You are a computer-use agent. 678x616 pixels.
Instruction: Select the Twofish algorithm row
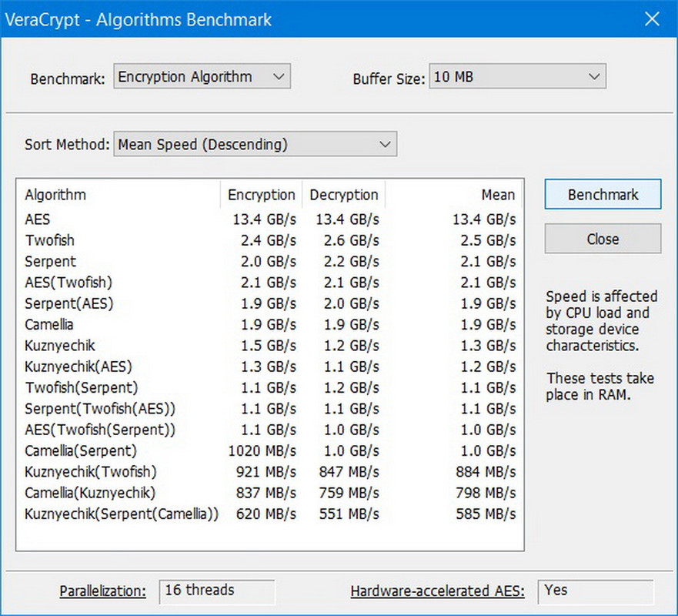pos(270,240)
